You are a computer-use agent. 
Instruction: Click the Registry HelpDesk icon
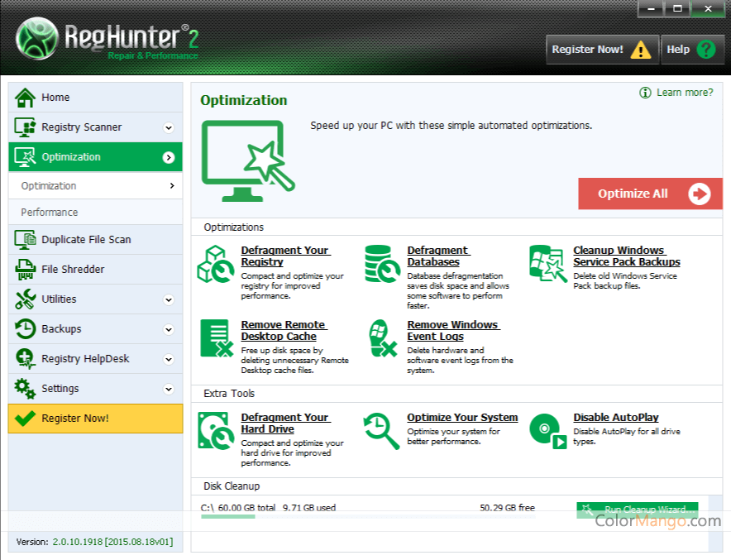coord(25,359)
